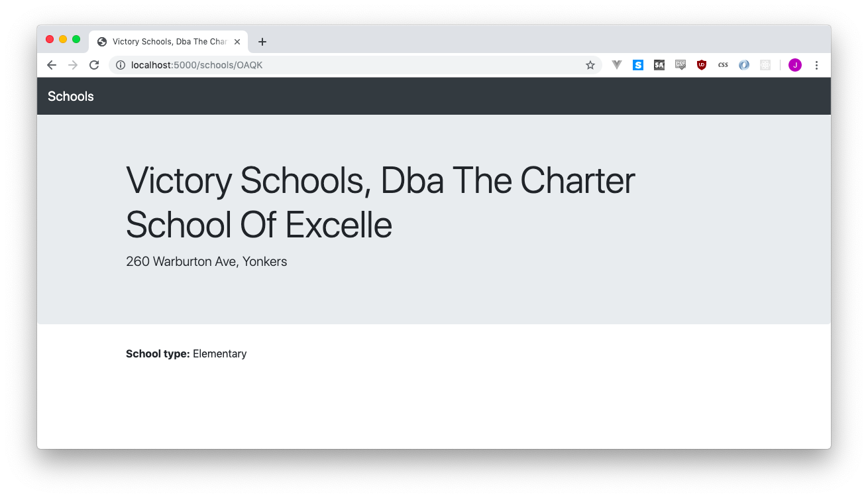Screen dimensions: 868x498
Task: Close the Victory Schools tab
Action: coord(237,41)
